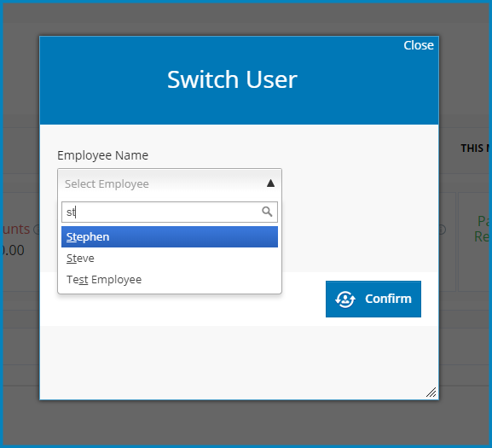
Task: Click the 0.00 amount in background
Action: coord(13,250)
